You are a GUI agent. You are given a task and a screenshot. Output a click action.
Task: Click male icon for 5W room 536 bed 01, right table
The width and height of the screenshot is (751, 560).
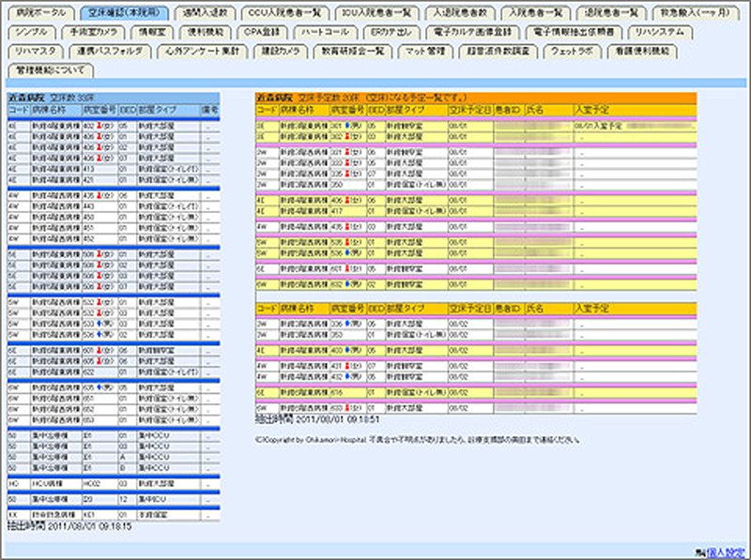pyautogui.click(x=347, y=252)
